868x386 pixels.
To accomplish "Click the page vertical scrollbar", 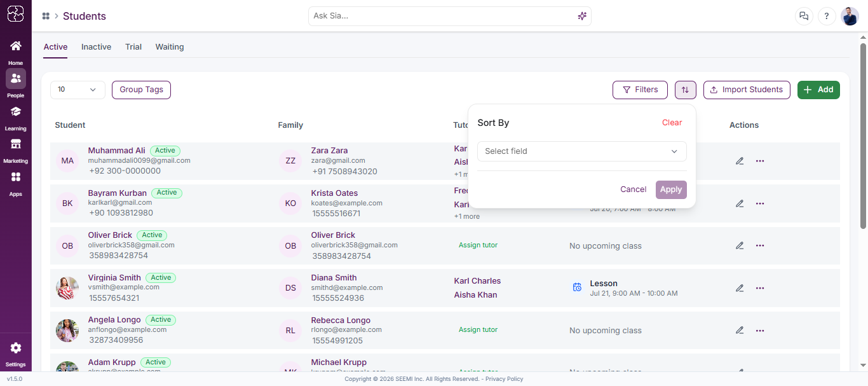I will coord(863,135).
